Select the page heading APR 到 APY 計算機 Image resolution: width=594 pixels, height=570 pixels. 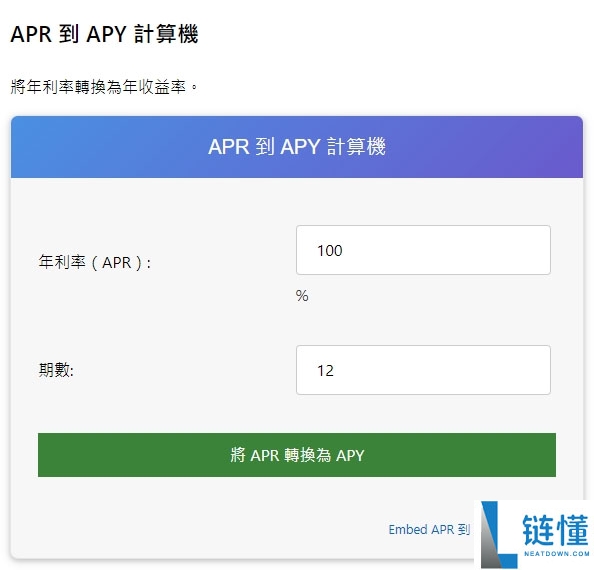104,34
